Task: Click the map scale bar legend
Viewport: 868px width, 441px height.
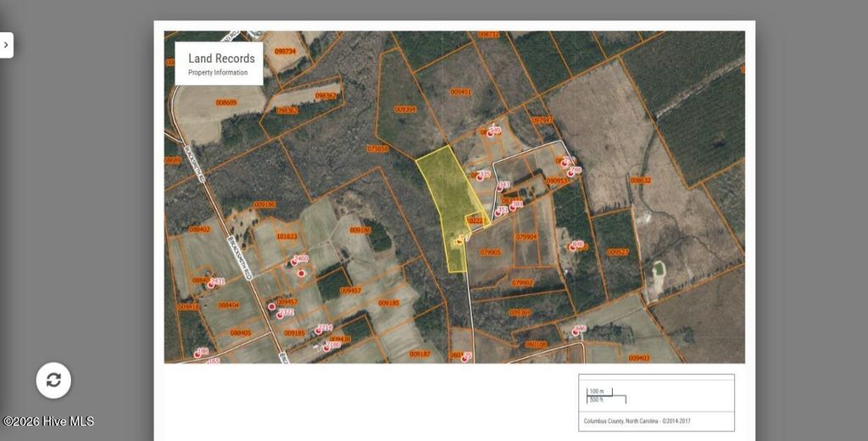Action: (606, 395)
